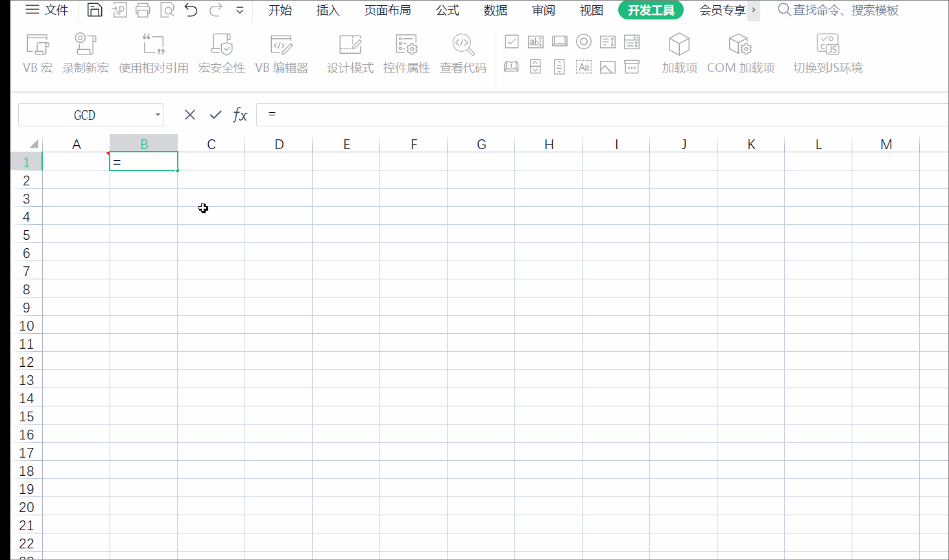Open 宏安全性 macro security settings
The width and height of the screenshot is (949, 560).
(x=222, y=54)
